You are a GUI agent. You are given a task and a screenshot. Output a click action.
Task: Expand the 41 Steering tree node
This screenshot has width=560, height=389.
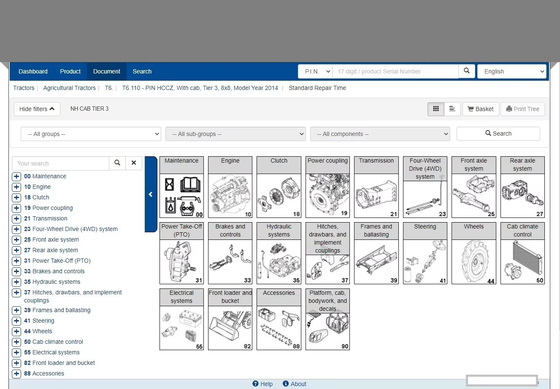point(16,321)
